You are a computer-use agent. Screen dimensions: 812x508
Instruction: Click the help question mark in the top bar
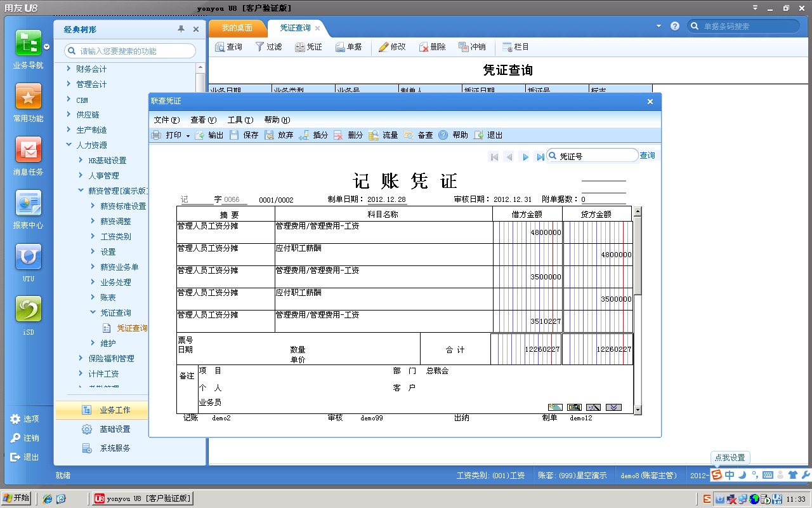coord(675,26)
